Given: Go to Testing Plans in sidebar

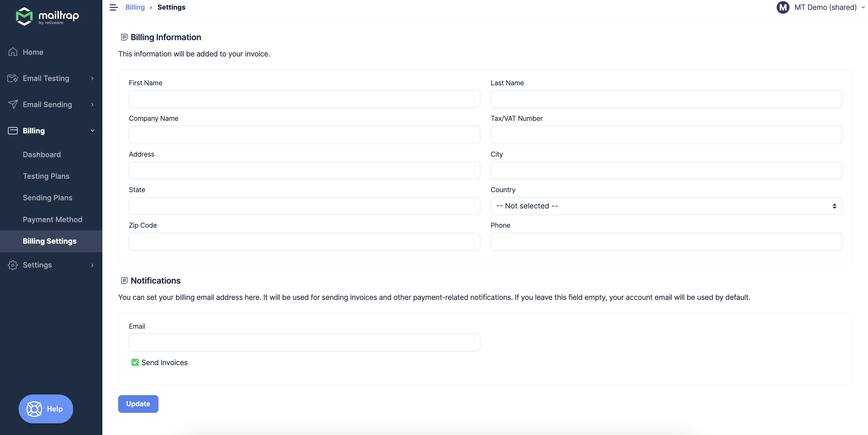Looking at the screenshot, I should 46,176.
